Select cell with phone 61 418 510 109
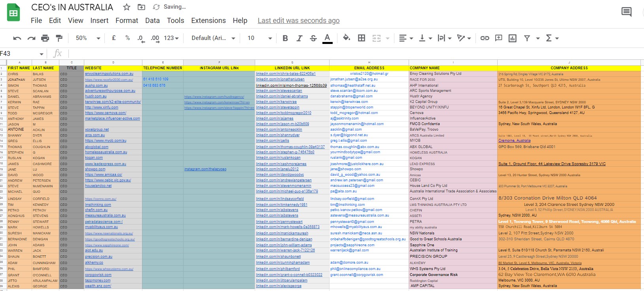This screenshot has height=291, width=644. 163,79
